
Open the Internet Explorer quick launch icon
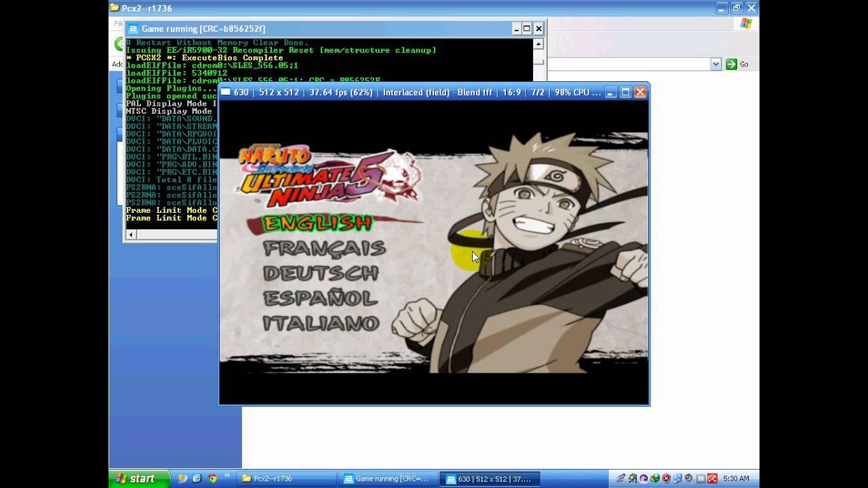tap(197, 479)
